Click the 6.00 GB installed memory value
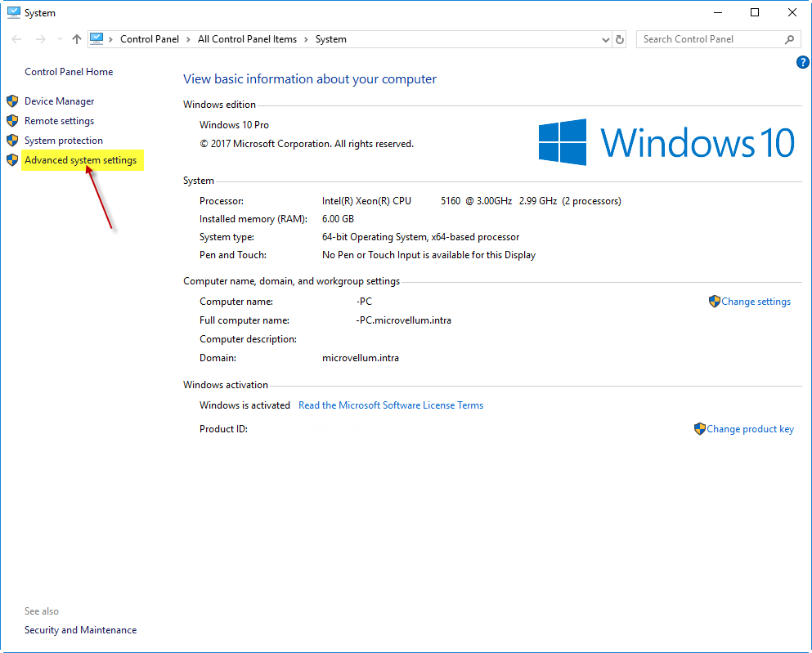Screen dimensions: 812x653 [339, 219]
